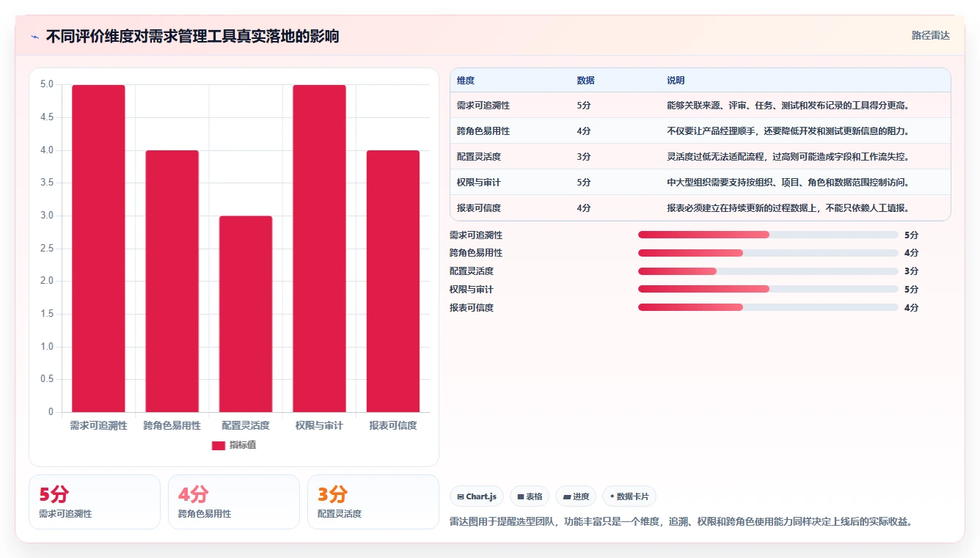Image resolution: width=980 pixels, height=558 pixels.
Task: Toggle the 指标值 legend swatch under the chart
Action: [x=219, y=445]
